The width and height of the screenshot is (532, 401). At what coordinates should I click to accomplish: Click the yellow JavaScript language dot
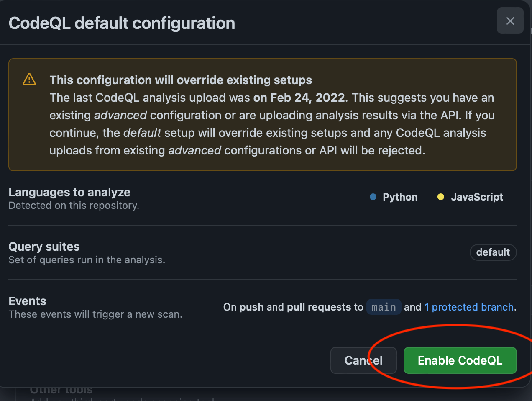tap(440, 197)
